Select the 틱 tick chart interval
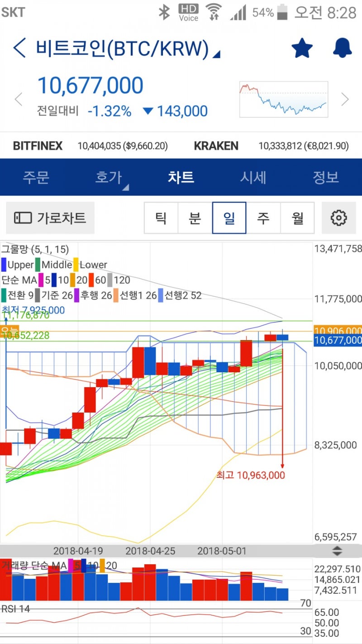 click(161, 218)
